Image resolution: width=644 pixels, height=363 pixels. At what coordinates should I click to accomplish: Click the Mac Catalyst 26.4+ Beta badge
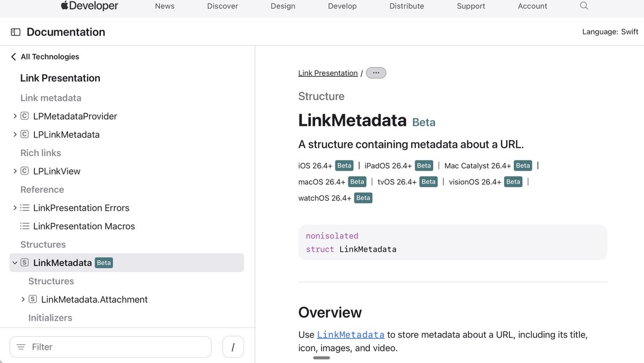[x=523, y=165]
